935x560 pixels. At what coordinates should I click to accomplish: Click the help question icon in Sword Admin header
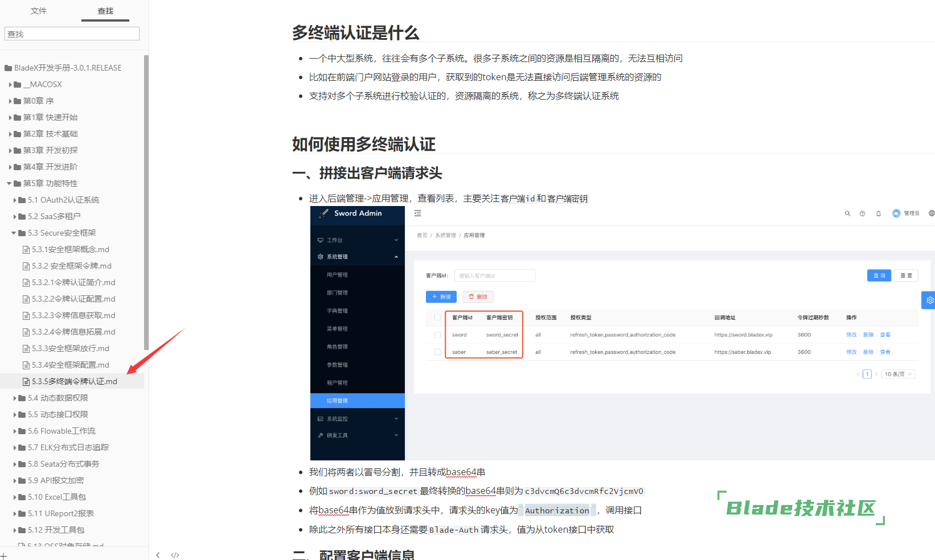[x=862, y=213]
